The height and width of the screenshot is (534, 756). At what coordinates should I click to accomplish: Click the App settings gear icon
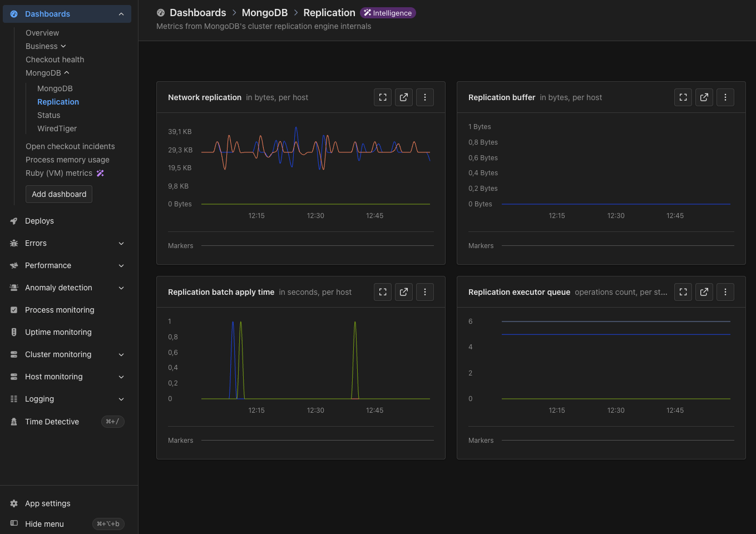[14, 503]
